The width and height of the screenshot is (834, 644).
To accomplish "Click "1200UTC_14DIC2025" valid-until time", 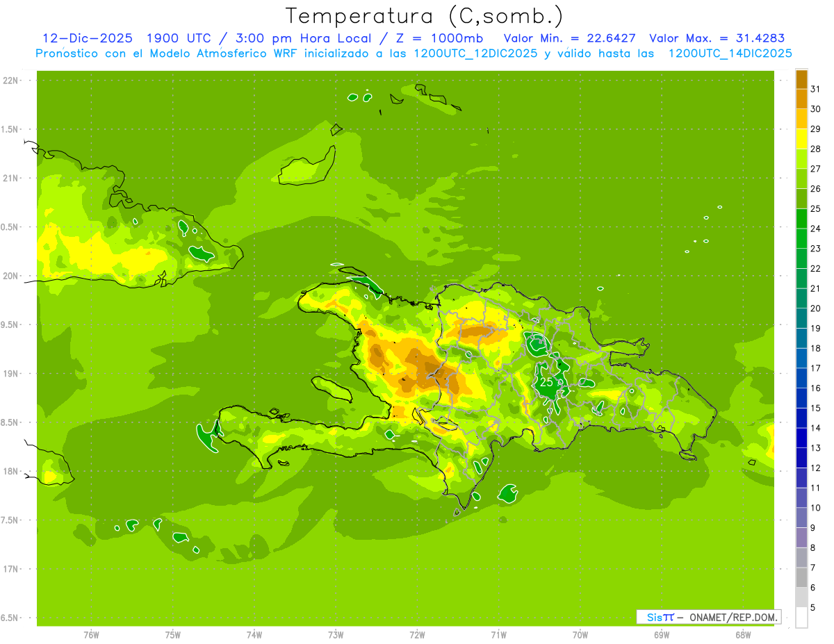I will click(x=730, y=53).
